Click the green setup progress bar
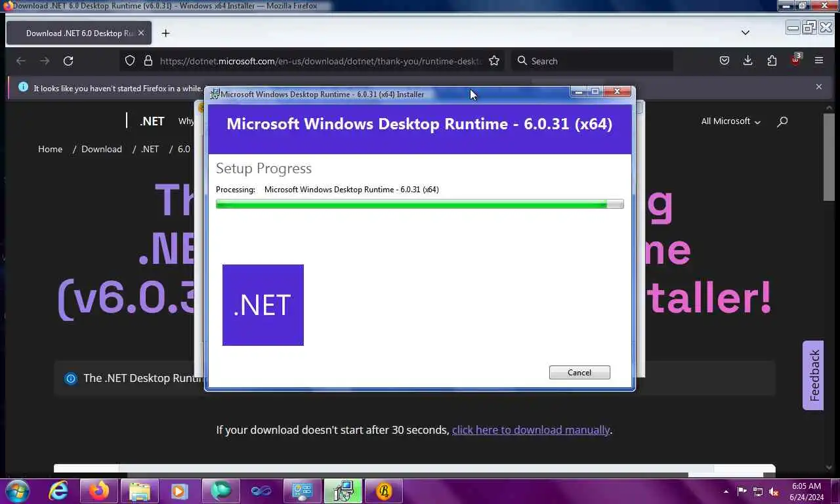The height and width of the screenshot is (504, 840). 419,205
